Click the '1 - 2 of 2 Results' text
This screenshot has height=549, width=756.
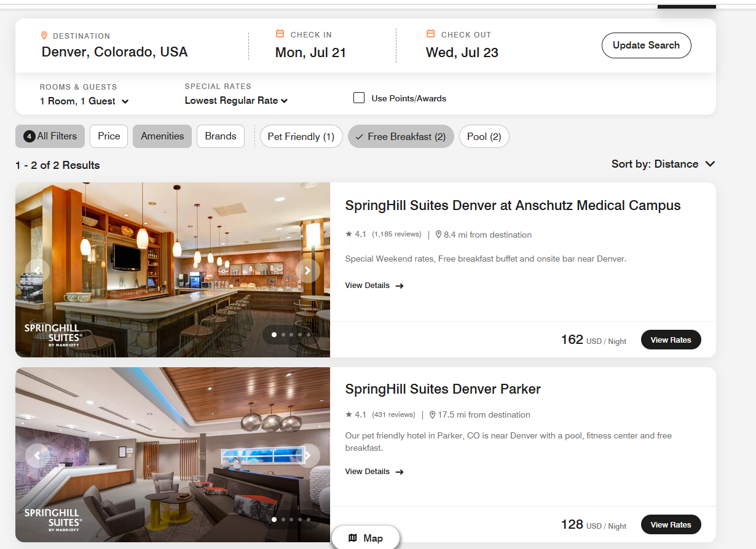click(x=57, y=165)
